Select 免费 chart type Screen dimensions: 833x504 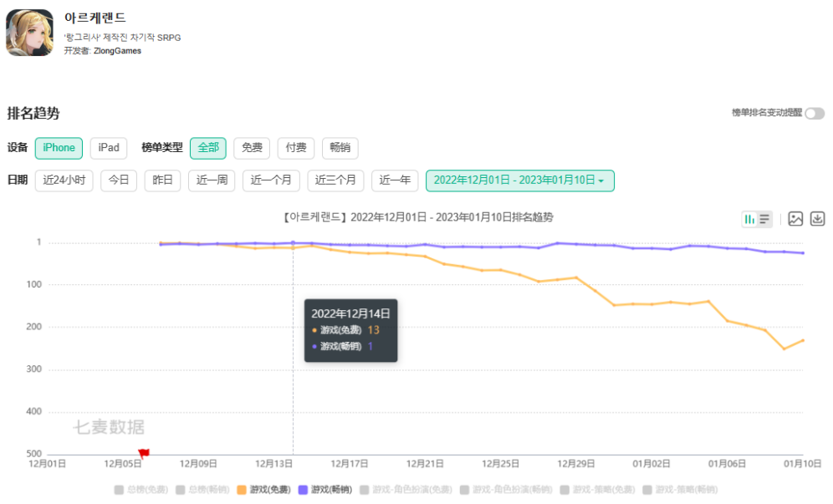[x=252, y=148]
